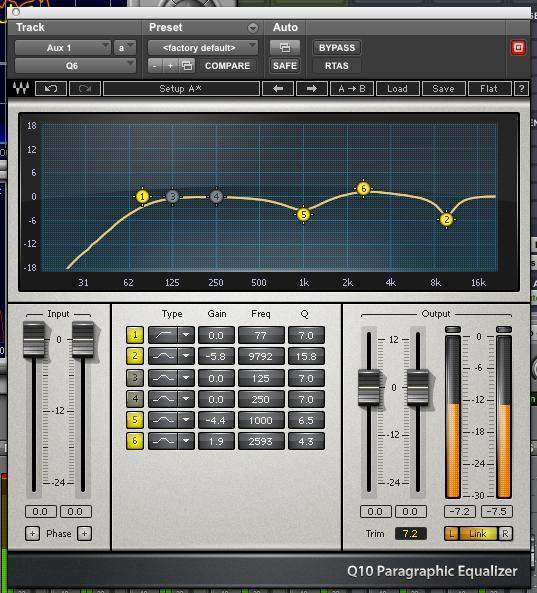This screenshot has height=593, width=537.
Task: Open band 1 filter type dropdown arrow
Action: (186, 335)
